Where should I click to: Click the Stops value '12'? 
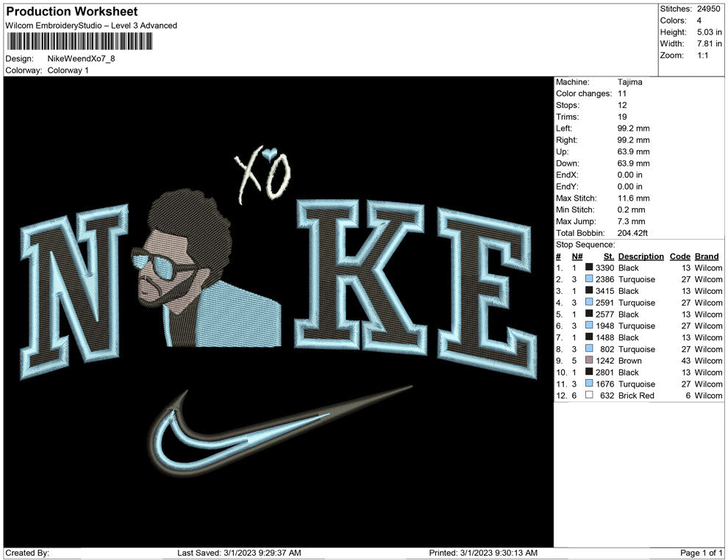622,105
